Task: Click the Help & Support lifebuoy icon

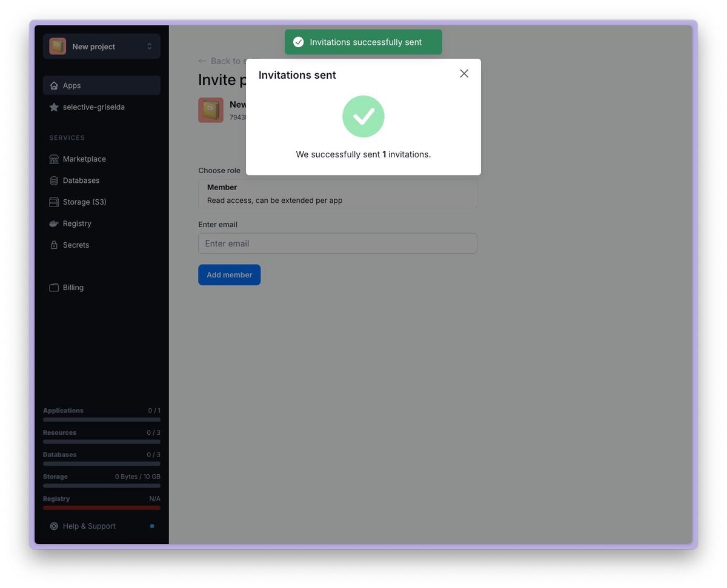Action: [x=54, y=526]
